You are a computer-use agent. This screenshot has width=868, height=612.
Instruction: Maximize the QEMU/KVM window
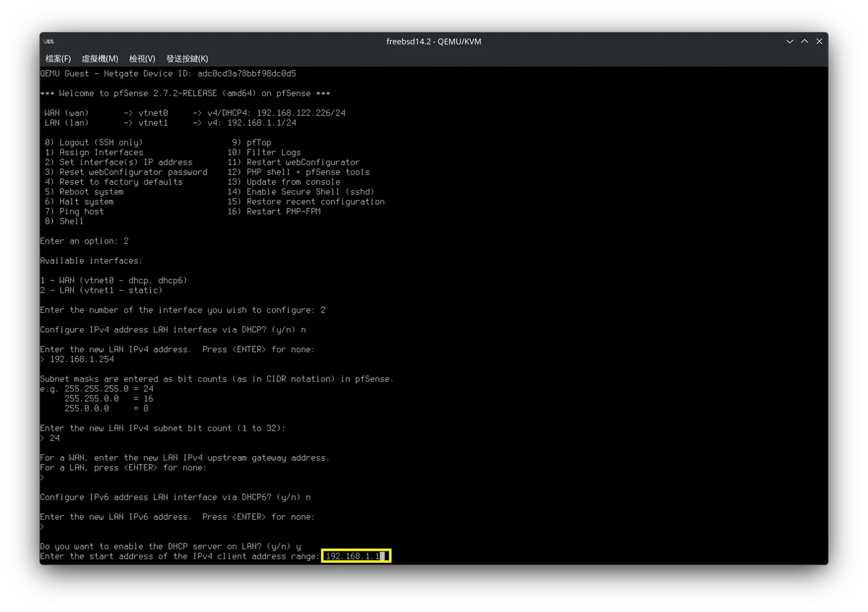point(805,41)
